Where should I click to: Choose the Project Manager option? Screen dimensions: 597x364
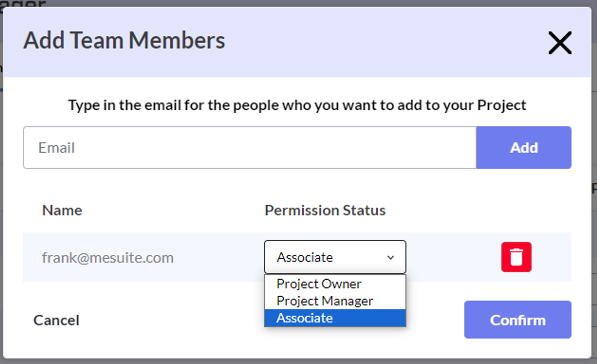(x=325, y=301)
